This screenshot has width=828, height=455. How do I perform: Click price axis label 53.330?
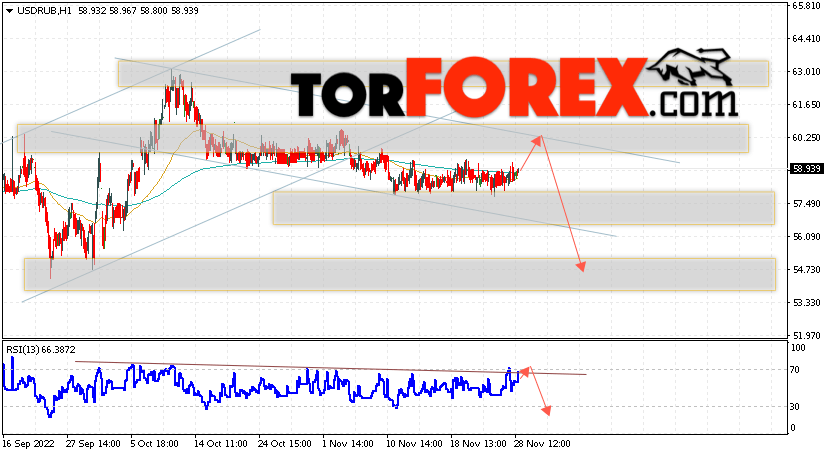tap(806, 302)
